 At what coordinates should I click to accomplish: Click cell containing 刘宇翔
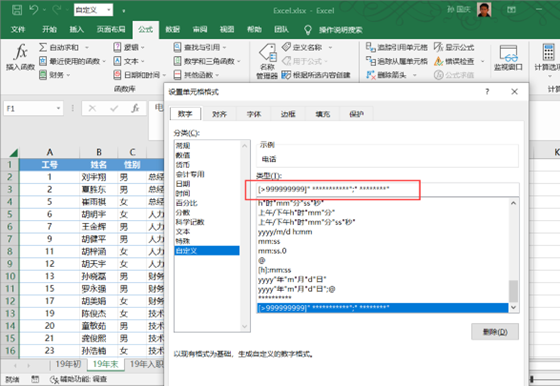(x=99, y=177)
